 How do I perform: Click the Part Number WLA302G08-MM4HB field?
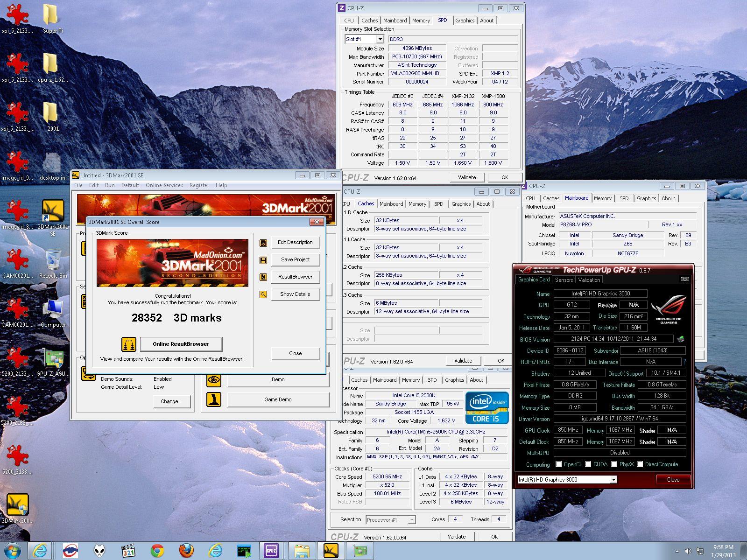coord(417,74)
